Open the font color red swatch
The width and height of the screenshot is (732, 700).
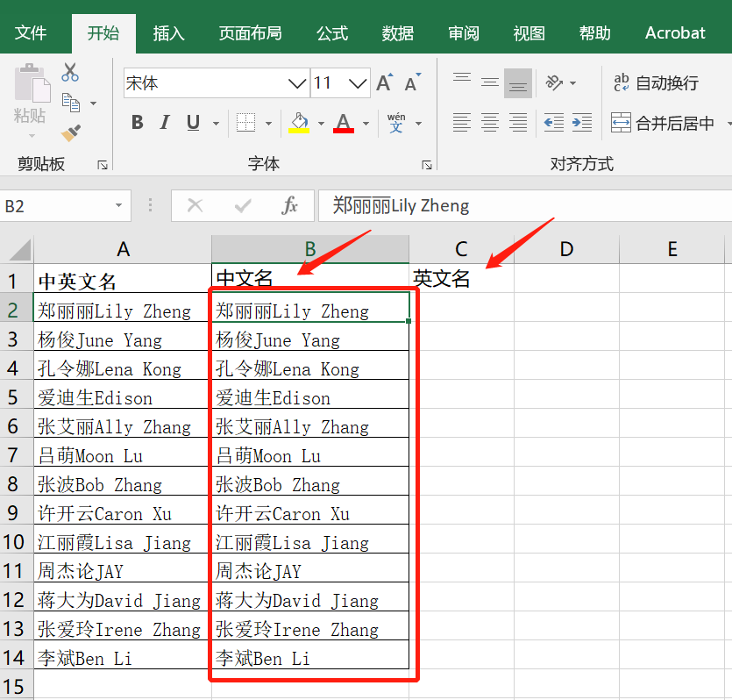click(x=342, y=122)
